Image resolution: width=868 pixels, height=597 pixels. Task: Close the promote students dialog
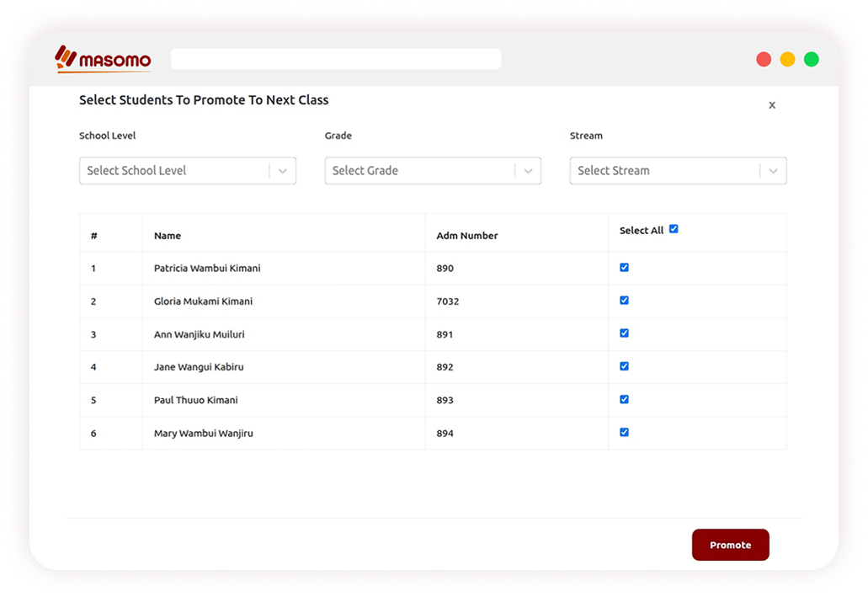[x=772, y=105]
